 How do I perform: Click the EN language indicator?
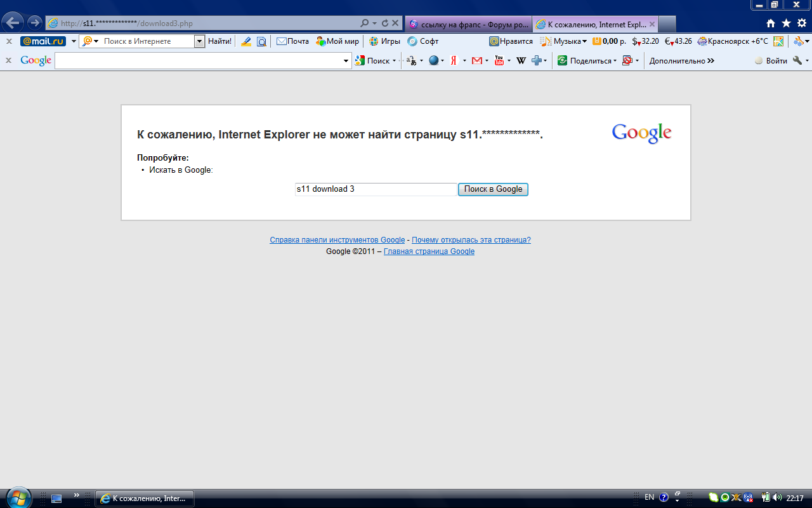(650, 498)
